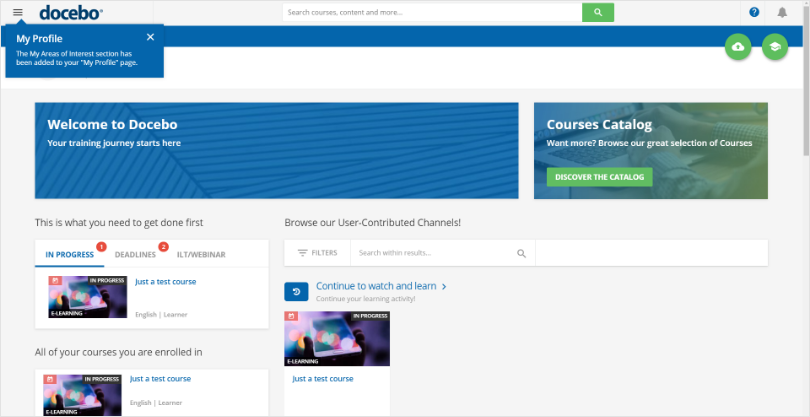
Task: Click the green search magnifier button
Action: (x=597, y=12)
